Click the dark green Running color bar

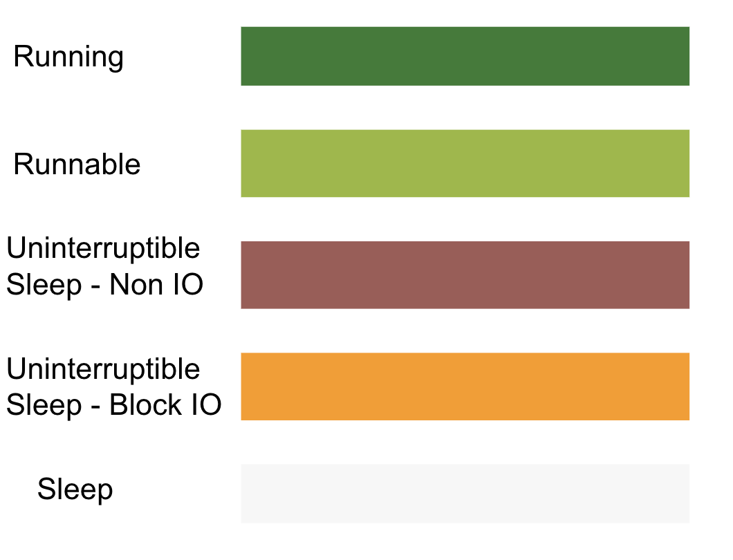pos(465,56)
